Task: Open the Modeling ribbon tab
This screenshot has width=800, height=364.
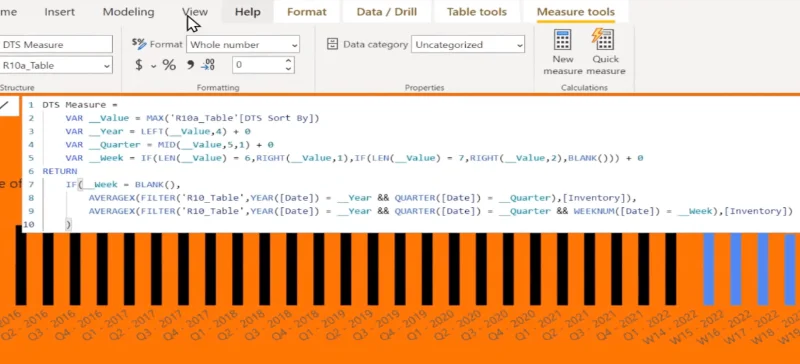Action: pos(129,12)
